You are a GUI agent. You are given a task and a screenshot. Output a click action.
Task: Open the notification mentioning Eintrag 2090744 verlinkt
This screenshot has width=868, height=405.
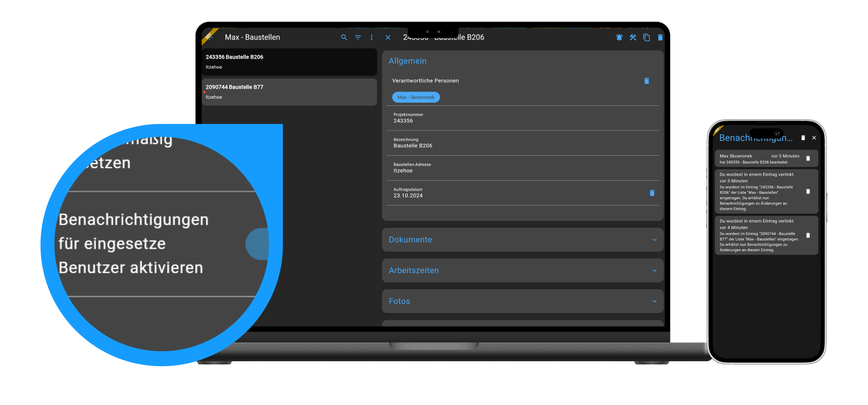tap(766, 235)
